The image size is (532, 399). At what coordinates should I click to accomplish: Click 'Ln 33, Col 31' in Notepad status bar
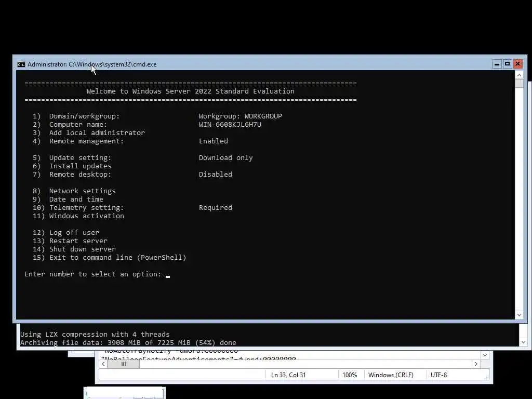point(288,375)
